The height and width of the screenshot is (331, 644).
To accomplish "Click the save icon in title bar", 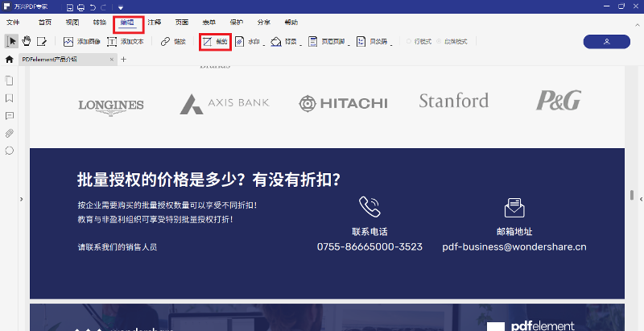I will pyautogui.click(x=70, y=7).
